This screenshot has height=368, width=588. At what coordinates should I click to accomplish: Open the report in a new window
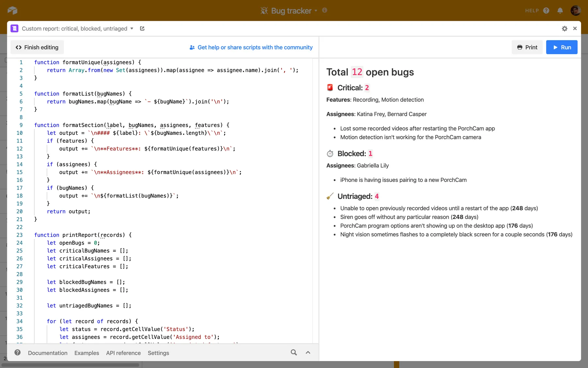(142, 28)
